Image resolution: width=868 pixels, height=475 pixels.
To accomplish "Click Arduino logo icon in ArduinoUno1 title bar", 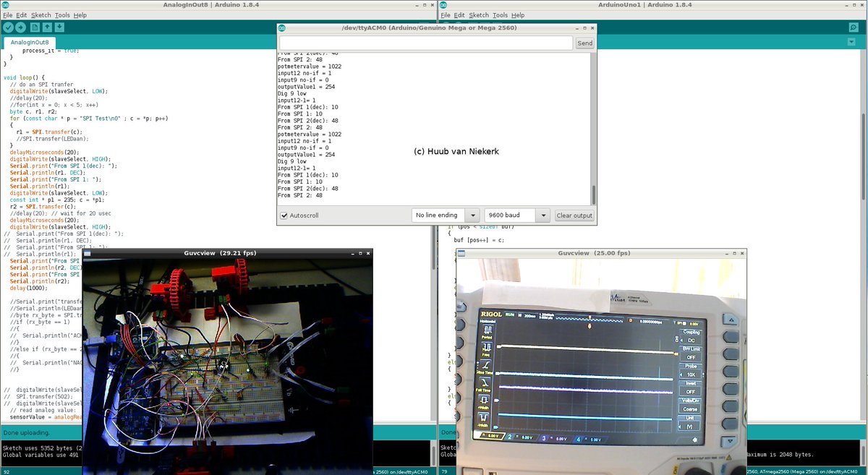I will pyautogui.click(x=443, y=5).
